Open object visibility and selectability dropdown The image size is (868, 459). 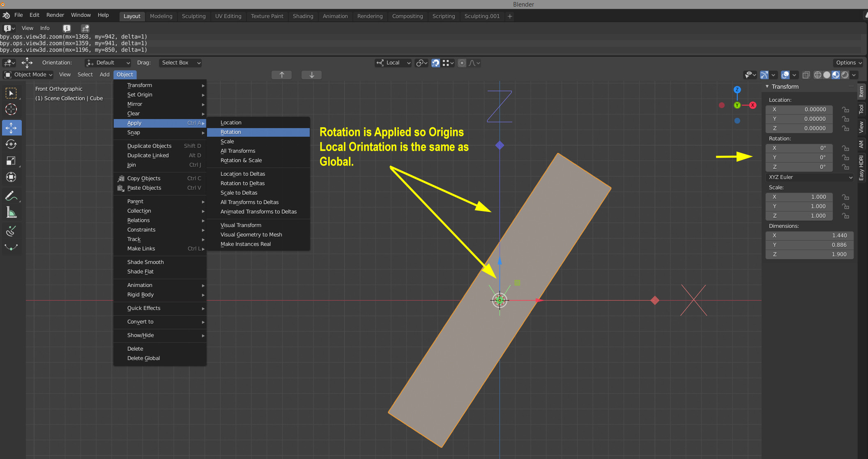click(750, 75)
